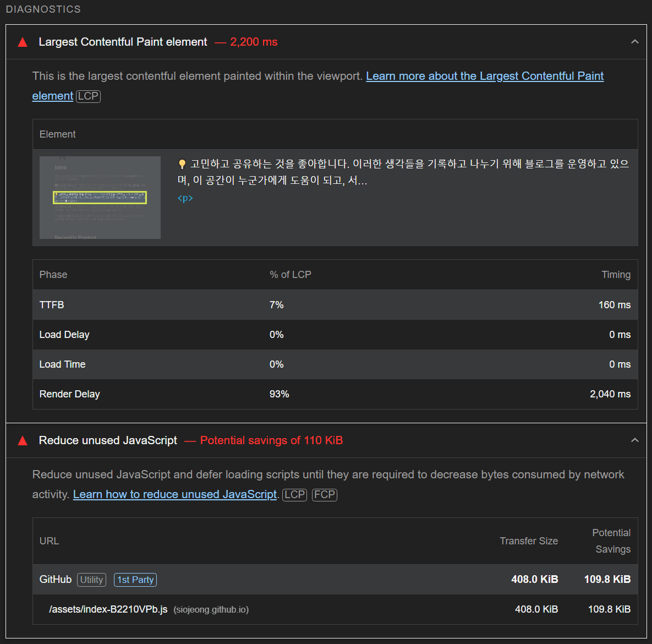The height and width of the screenshot is (644, 652).
Task: Click the red warning triangle beside Largest Contentful Paint
Action: [x=23, y=42]
